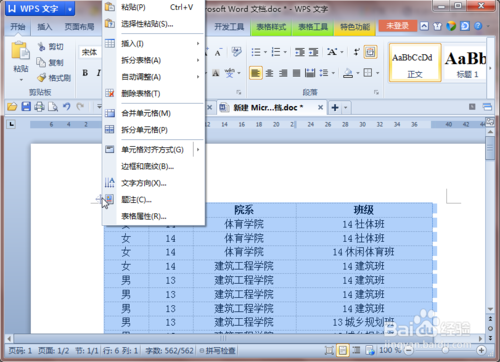Toggle Italic formatting
This screenshot has height=362, width=500.
[x=98, y=73]
